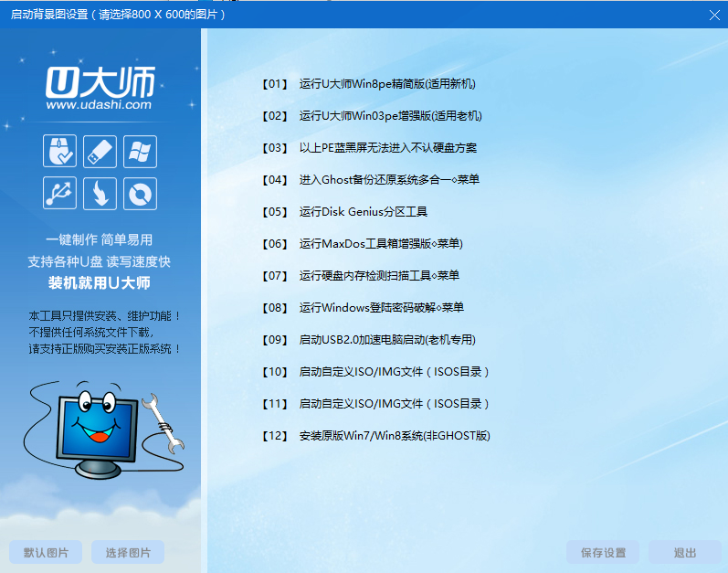
Task: Click the Windows logo icon
Action: (141, 151)
